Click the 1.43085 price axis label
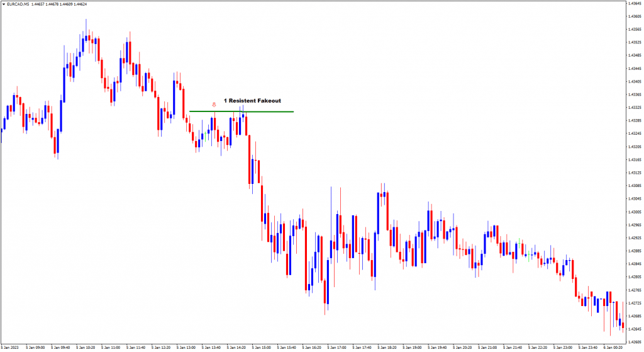 tap(634, 186)
